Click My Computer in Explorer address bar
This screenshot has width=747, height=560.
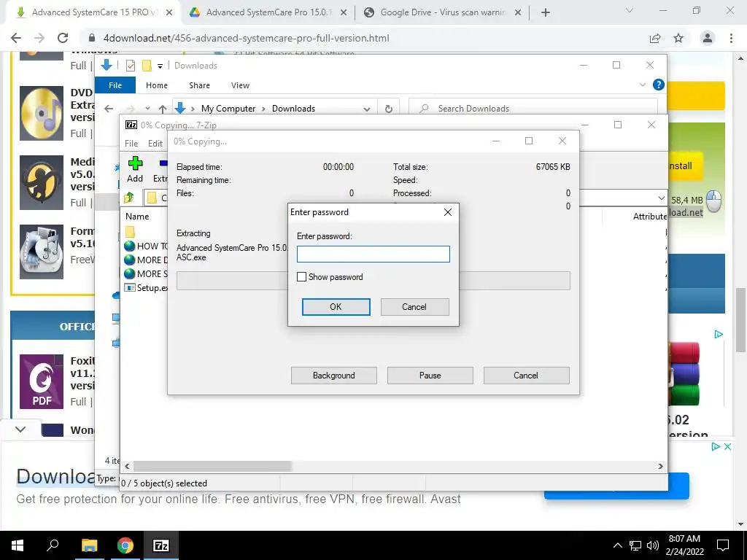tap(228, 109)
